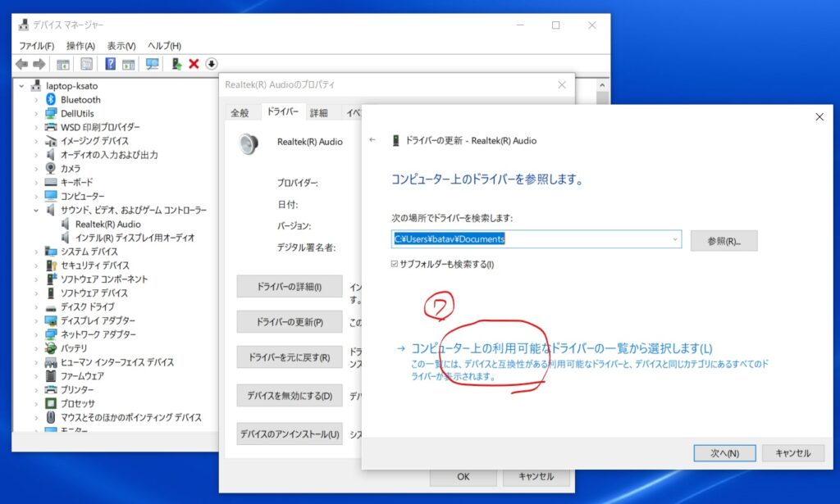
Task: Toggle the show/hide action pane toolbar icon
Action: coord(129,64)
